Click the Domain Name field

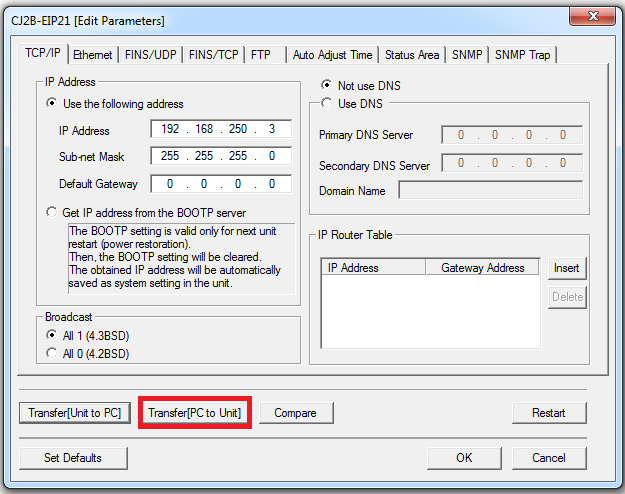click(491, 190)
